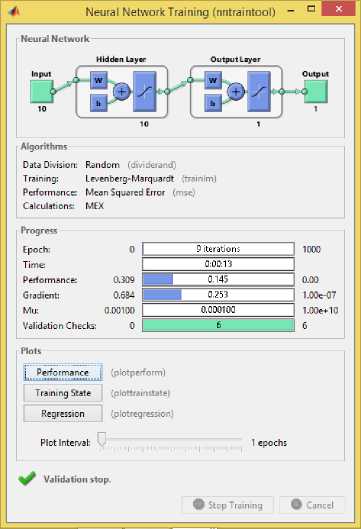361x529 pixels.
Task: Click the Mu limit '1.00e+10'
Action: [x=320, y=310]
